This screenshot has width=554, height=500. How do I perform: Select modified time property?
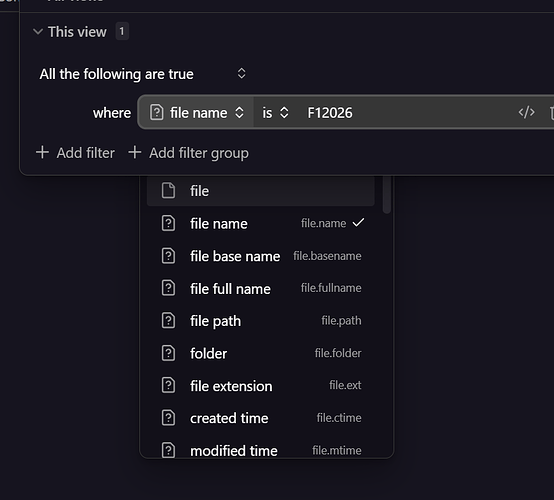click(261, 451)
